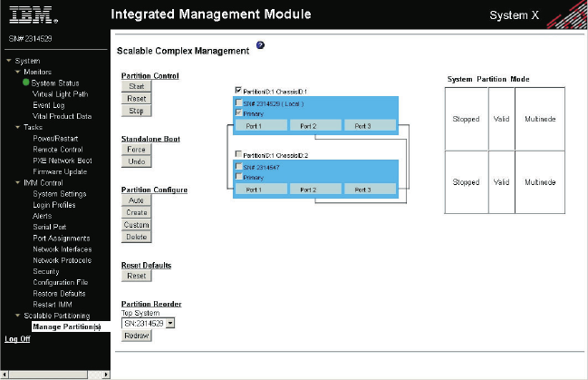Click sidebar horizontal scrollbar left arrow
This screenshot has width=588, height=380.
coord(5,375)
